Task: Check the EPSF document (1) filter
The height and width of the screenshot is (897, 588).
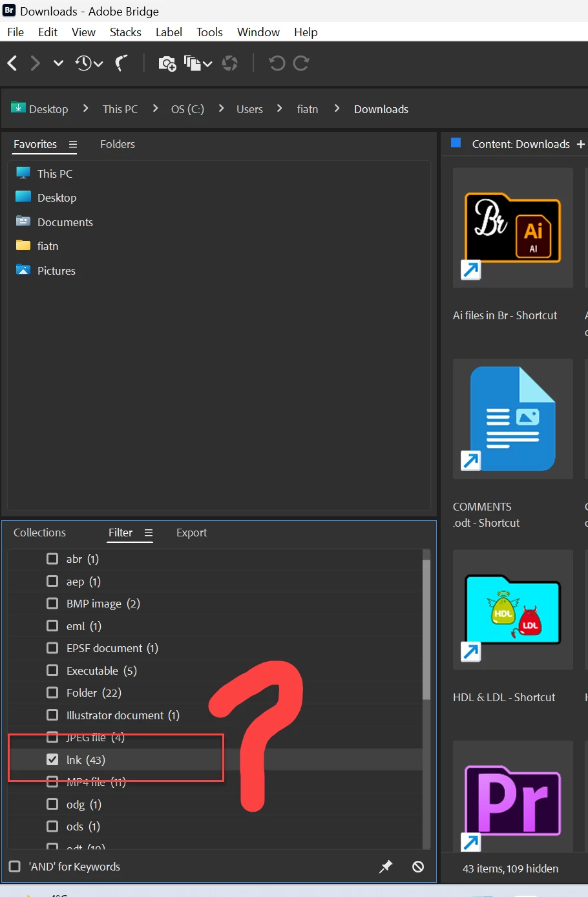Action: coord(52,648)
